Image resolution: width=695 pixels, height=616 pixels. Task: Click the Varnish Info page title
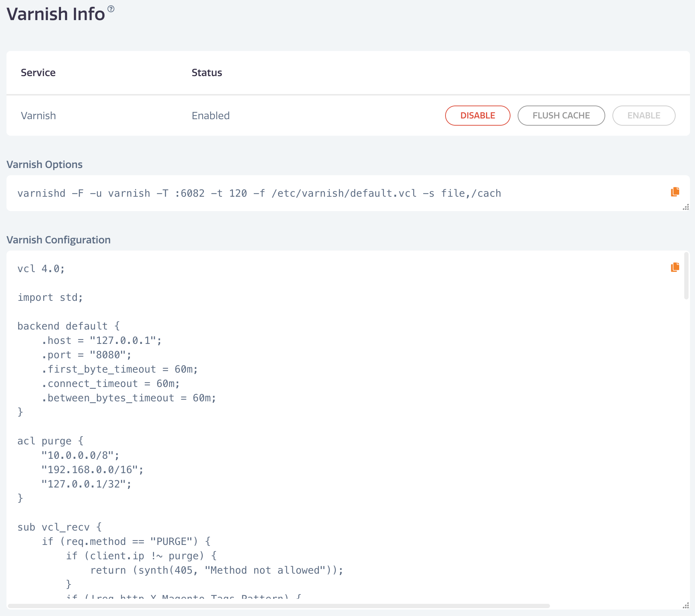(x=56, y=14)
